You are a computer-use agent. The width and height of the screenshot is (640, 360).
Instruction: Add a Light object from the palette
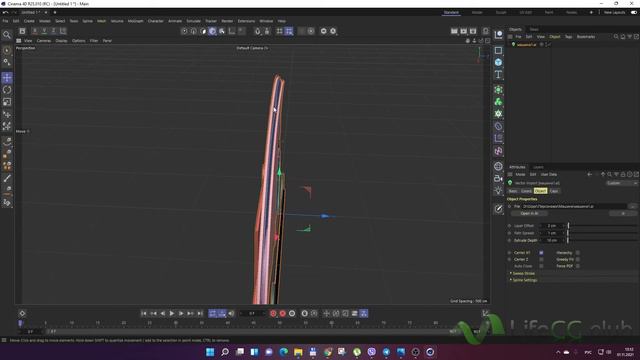point(498,191)
